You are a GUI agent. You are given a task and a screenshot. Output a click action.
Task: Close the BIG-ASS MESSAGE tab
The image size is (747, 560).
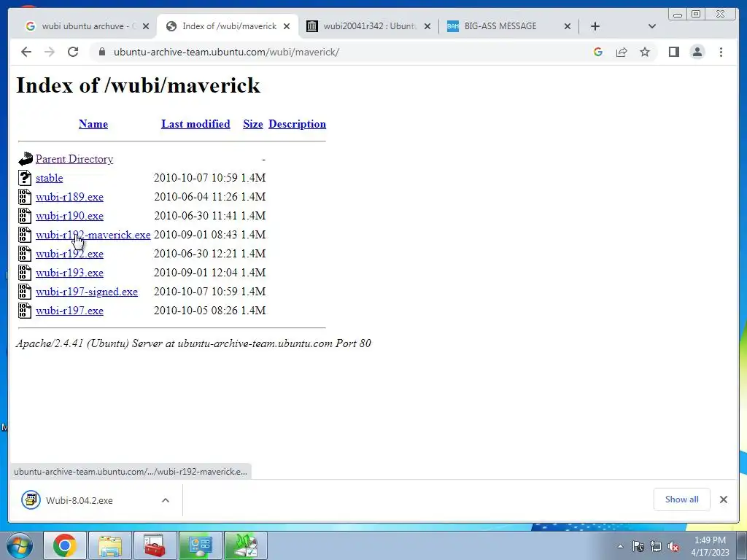(x=568, y=26)
